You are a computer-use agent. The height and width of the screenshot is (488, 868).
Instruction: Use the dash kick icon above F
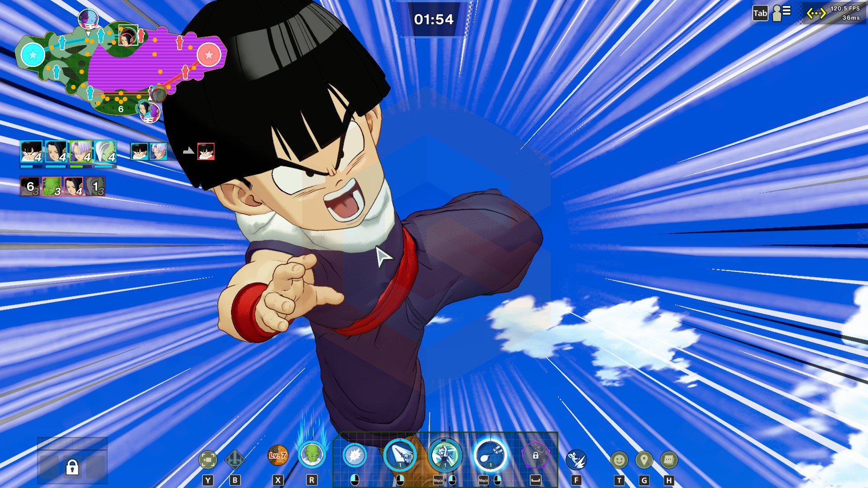(576, 460)
